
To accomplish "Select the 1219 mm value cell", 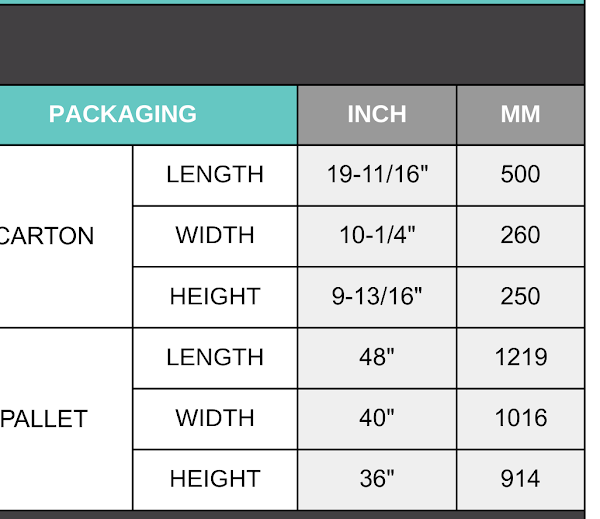I will point(520,358).
